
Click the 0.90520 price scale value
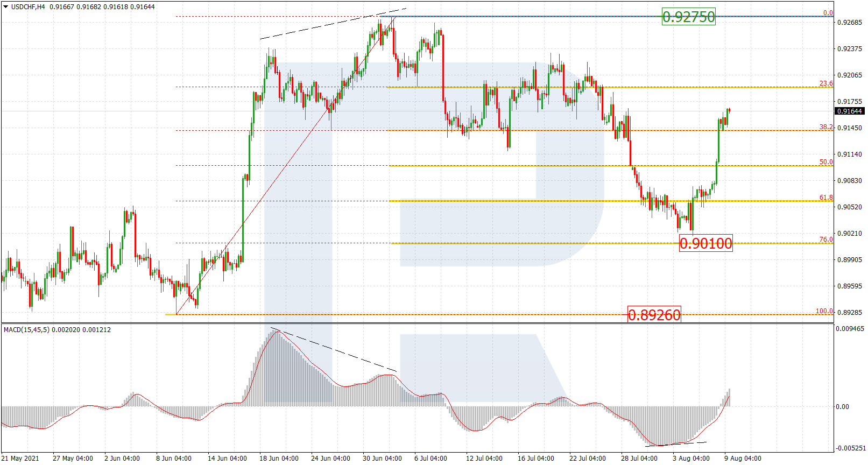(x=850, y=207)
